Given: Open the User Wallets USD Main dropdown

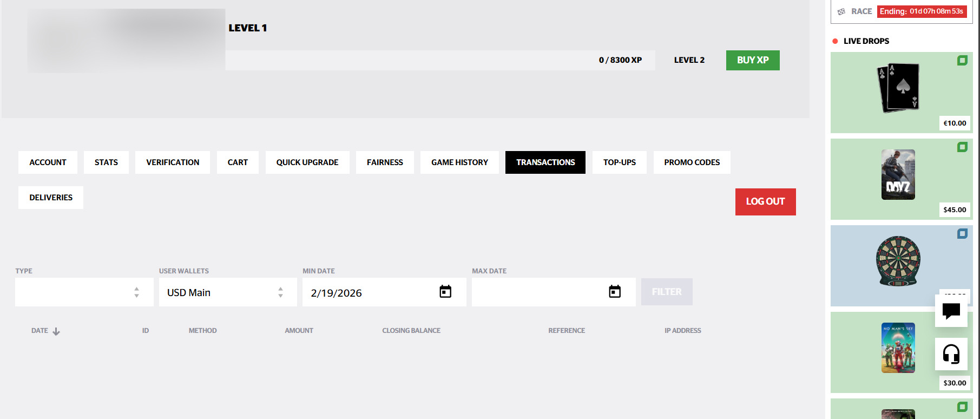Looking at the screenshot, I should (x=227, y=292).
